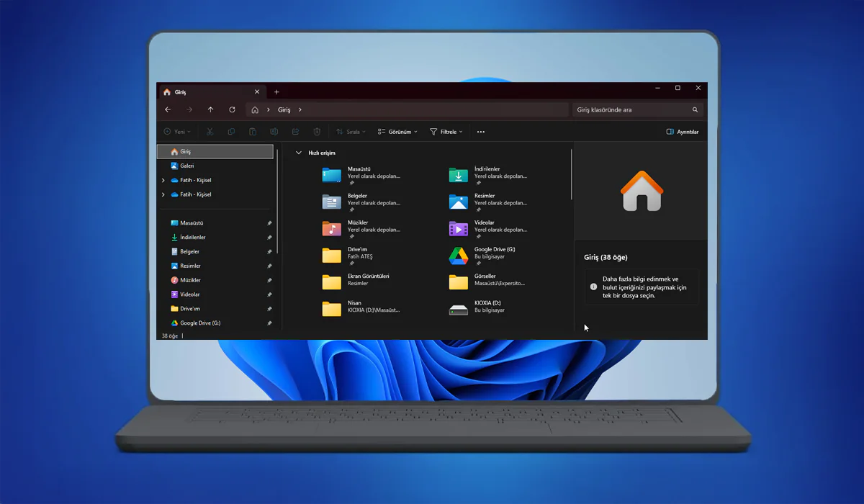864x504 pixels.
Task: Open the Sırala sort dropdown
Action: (x=351, y=132)
